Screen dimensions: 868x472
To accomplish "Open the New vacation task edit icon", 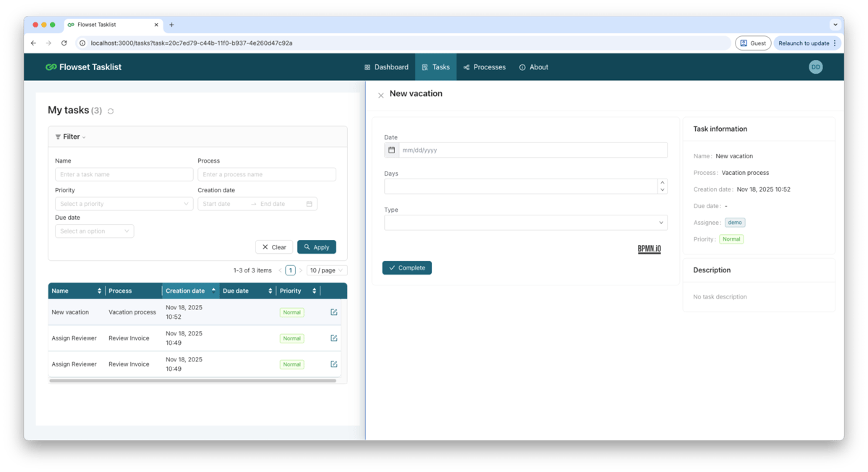I will [x=333, y=312].
